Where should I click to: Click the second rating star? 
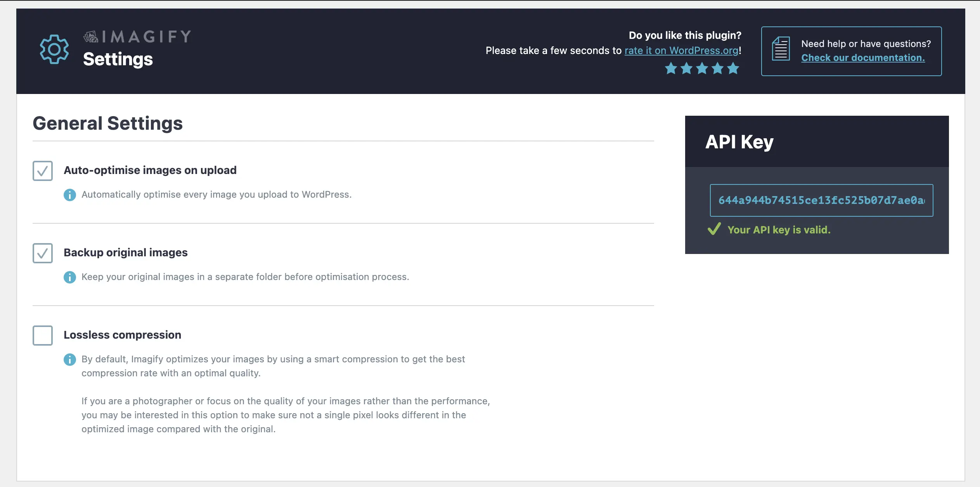(686, 69)
